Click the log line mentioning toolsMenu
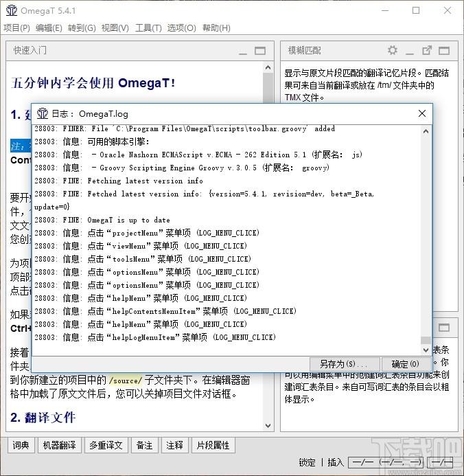 (143, 259)
